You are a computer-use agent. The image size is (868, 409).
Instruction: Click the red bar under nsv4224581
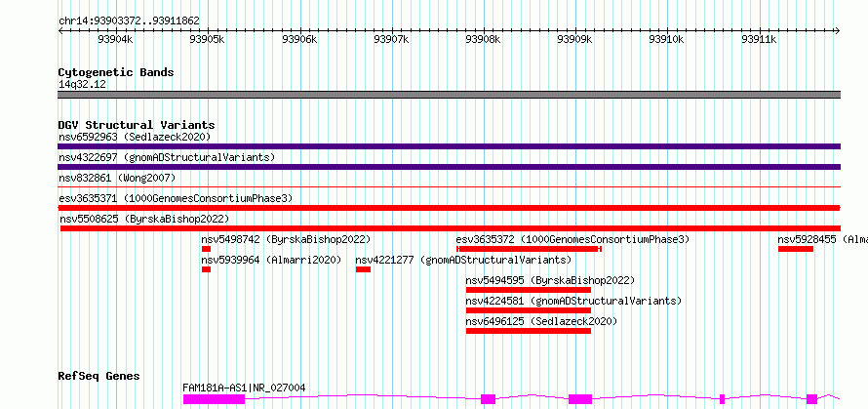[529, 310]
